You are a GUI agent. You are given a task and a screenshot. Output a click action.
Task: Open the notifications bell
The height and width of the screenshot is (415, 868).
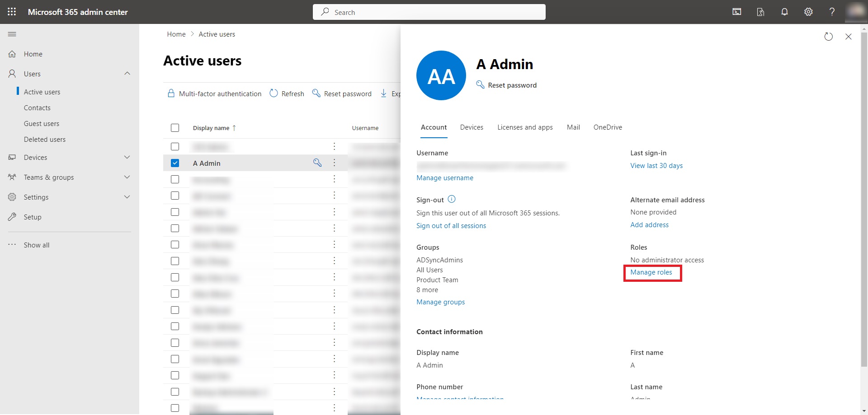[784, 12]
